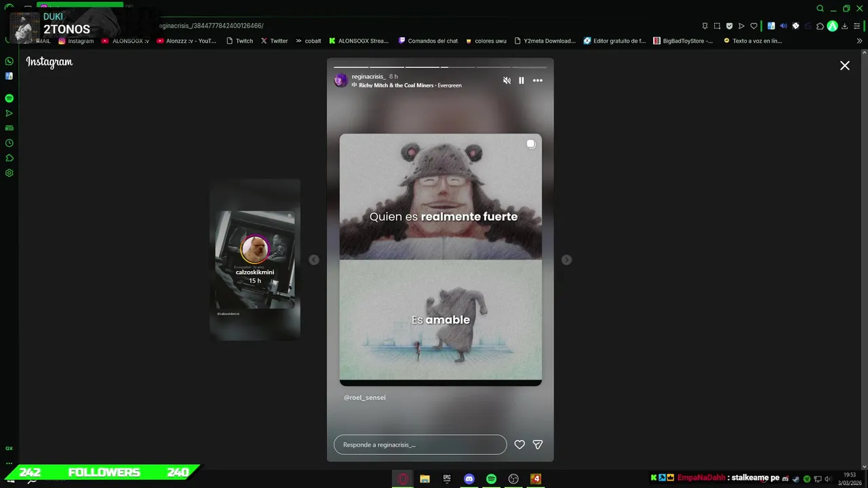Close the story viewer with the X
Image resolution: width=868 pixels, height=488 pixels.
845,66
